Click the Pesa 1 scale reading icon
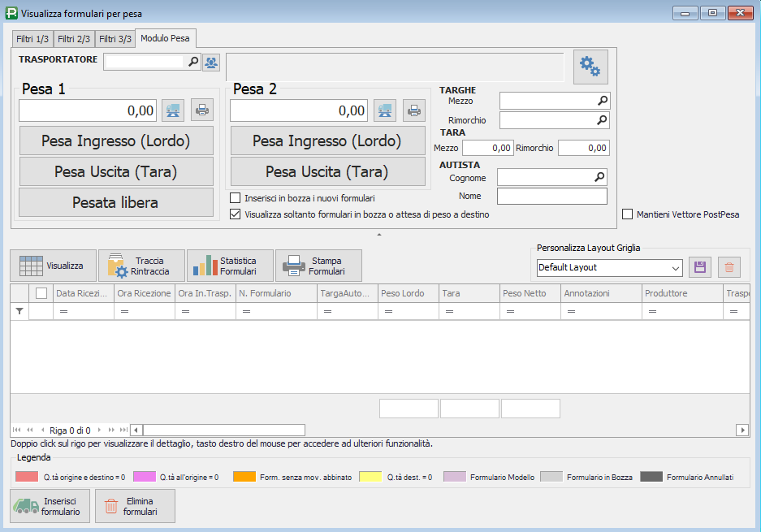The image size is (761, 532). 173,110
